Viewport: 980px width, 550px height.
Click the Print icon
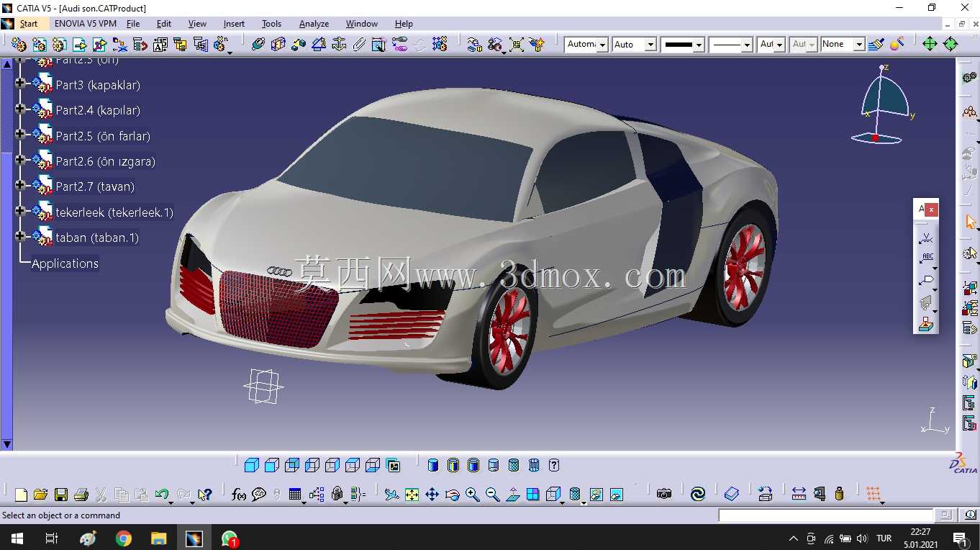[81, 495]
